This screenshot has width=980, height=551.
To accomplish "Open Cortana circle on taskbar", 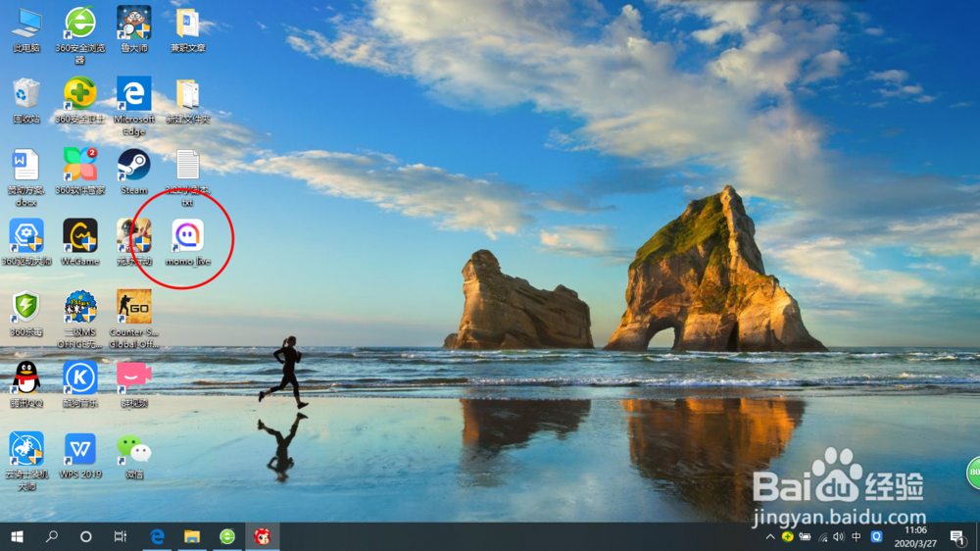I will coord(86,536).
